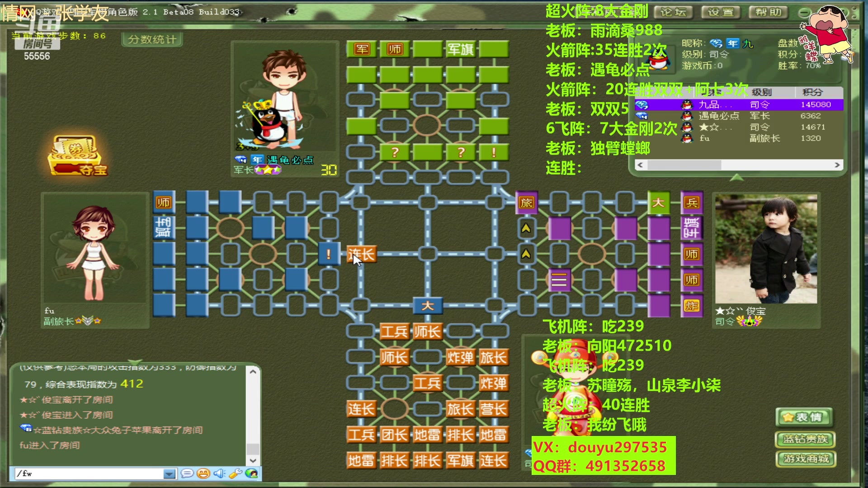The height and width of the screenshot is (488, 868).
Task: Sort by the 积分 column header
Action: pyautogui.click(x=812, y=92)
